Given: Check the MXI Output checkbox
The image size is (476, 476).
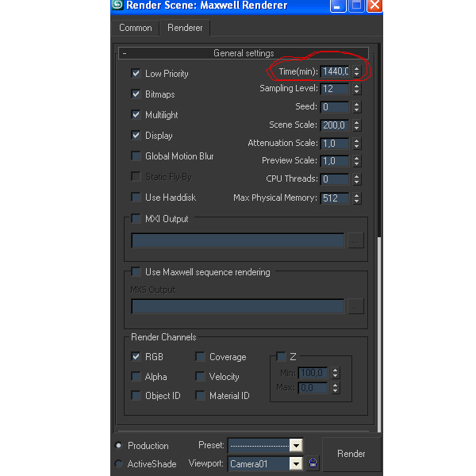Looking at the screenshot, I should [x=136, y=219].
